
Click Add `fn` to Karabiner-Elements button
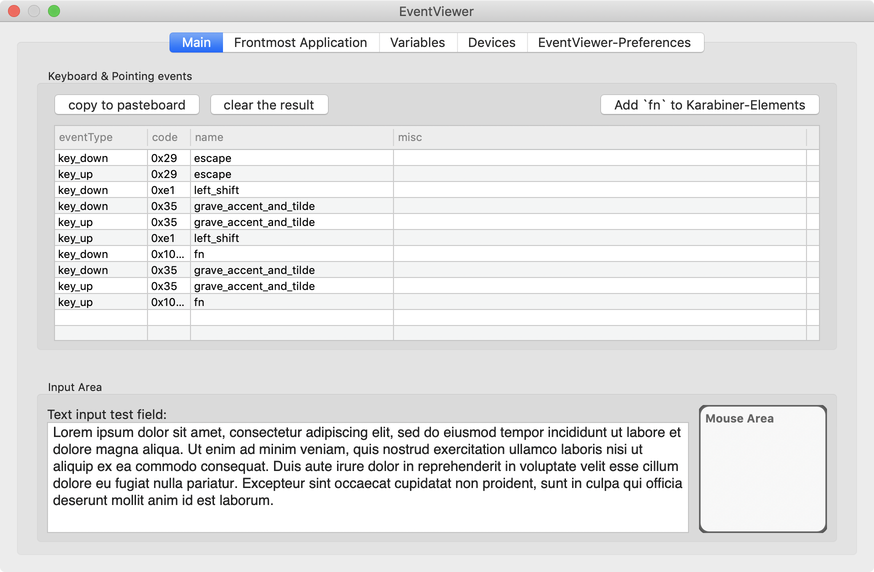tap(710, 105)
